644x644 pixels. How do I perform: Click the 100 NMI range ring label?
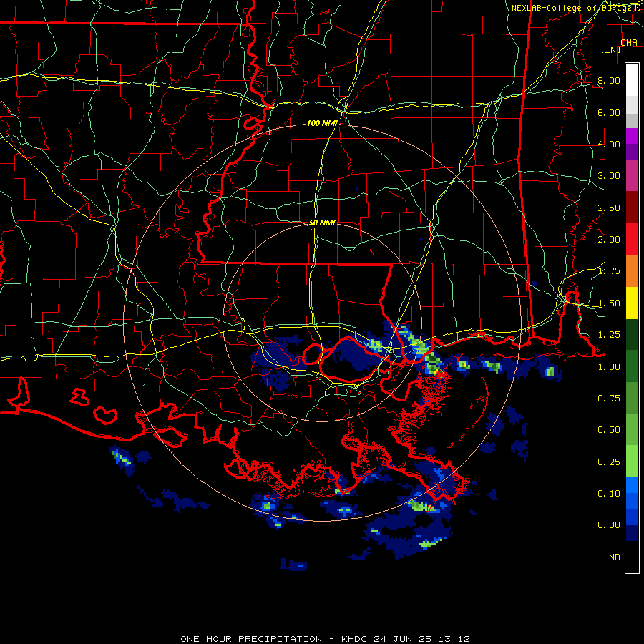coord(322,123)
